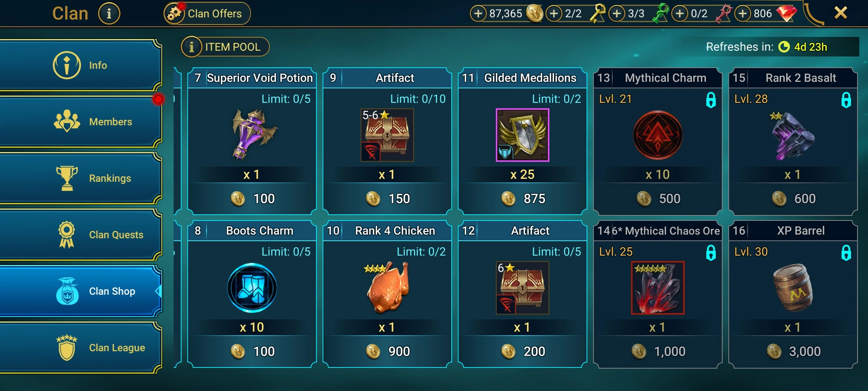Tap the Rank 4 Chicken icon

[x=387, y=287]
